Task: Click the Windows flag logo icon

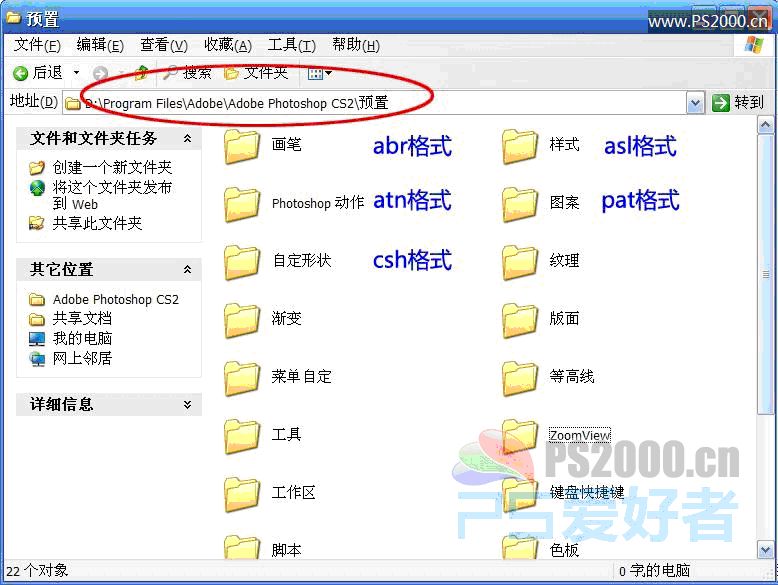Action: click(x=754, y=45)
